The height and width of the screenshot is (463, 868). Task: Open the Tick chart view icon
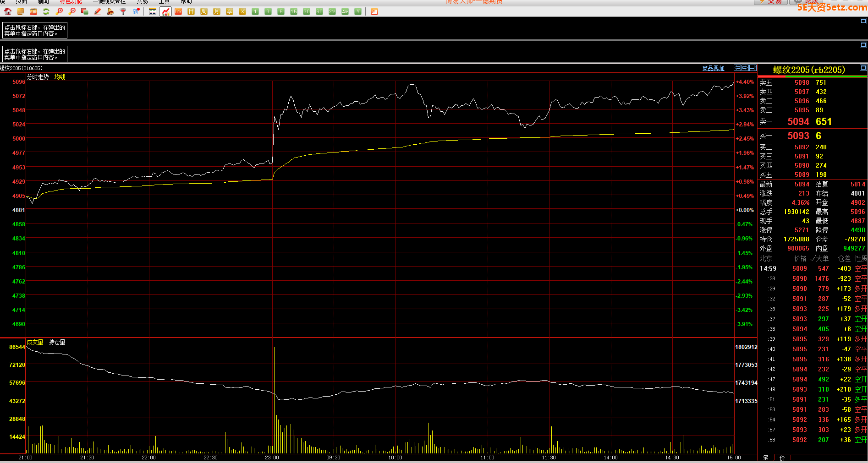point(178,11)
